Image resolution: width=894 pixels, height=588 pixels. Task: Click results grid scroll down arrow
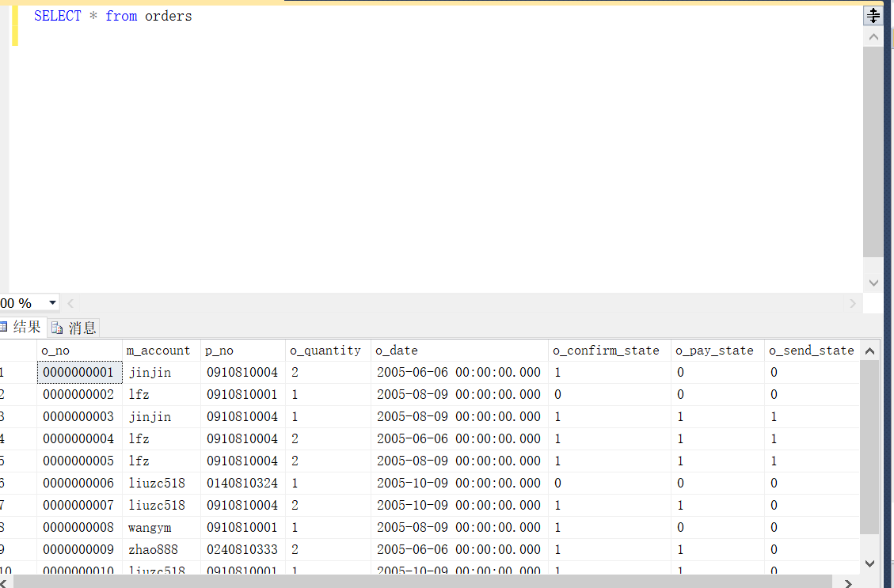(869, 563)
